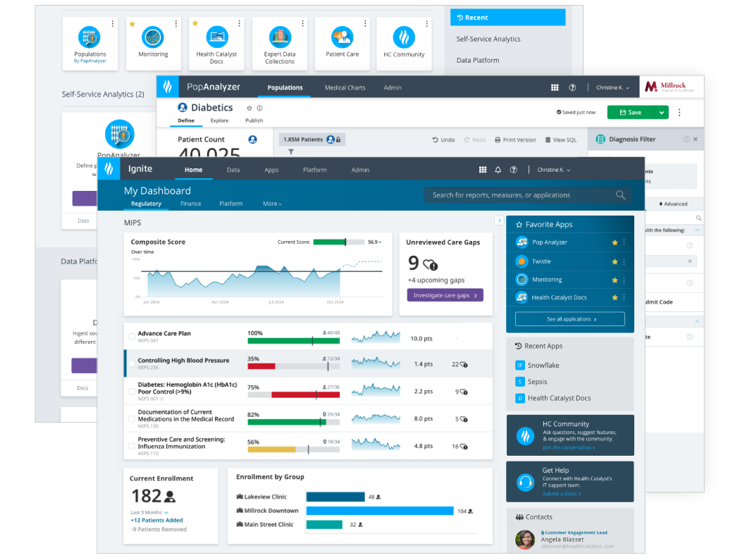This screenshot has height=560, width=740.
Task: Check the Advance Care Plan checkbox
Action: tap(131, 337)
